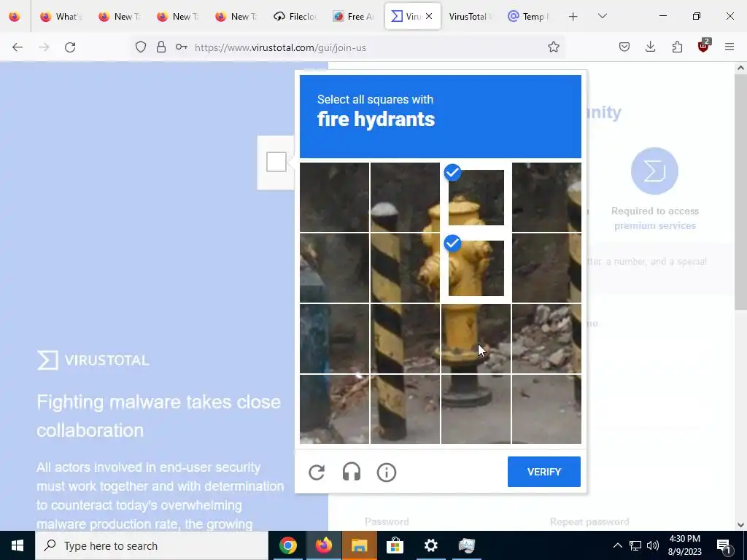
Task: Switch to the second VirusTotal tab
Action: 471,16
